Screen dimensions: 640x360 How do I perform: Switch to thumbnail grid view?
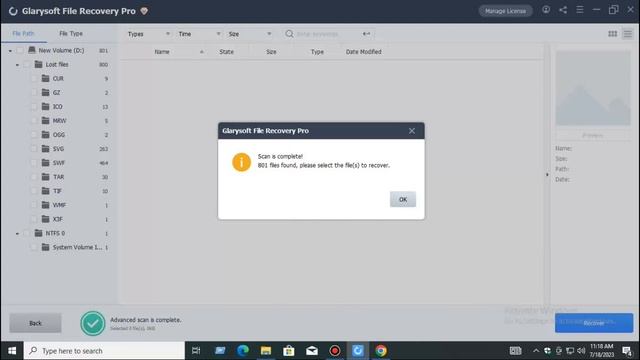pyautogui.click(x=612, y=34)
